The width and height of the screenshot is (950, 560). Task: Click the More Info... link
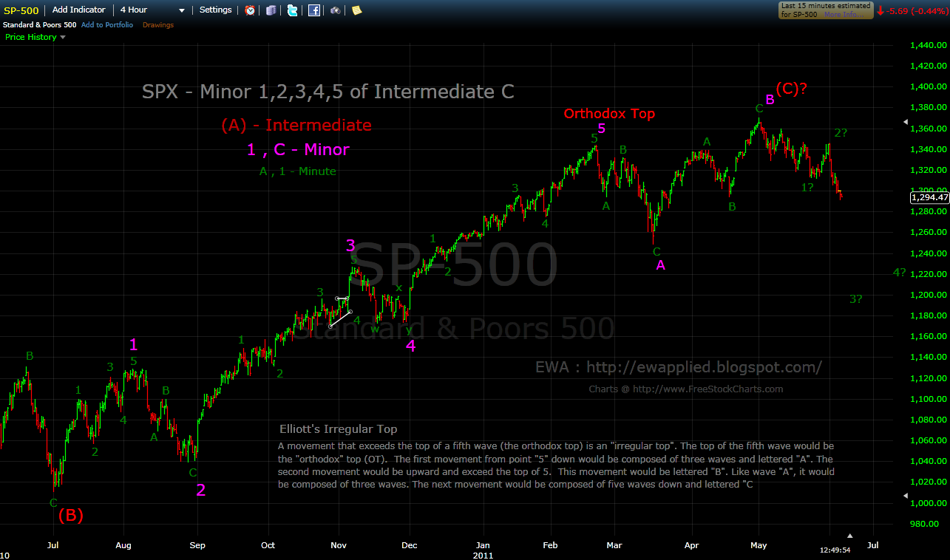842,14
